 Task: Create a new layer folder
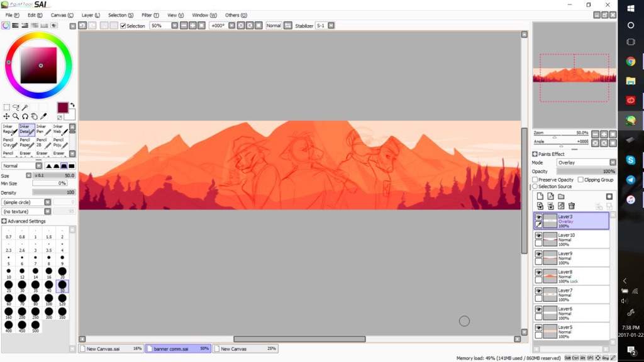561,197
